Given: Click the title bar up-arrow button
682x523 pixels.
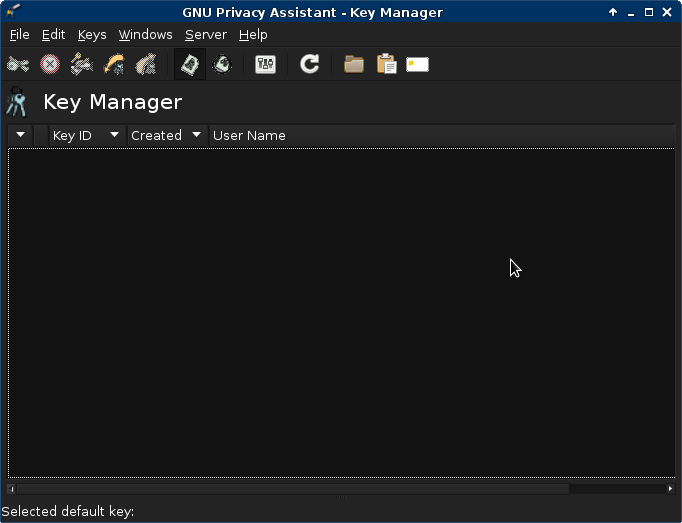Looking at the screenshot, I should (613, 12).
